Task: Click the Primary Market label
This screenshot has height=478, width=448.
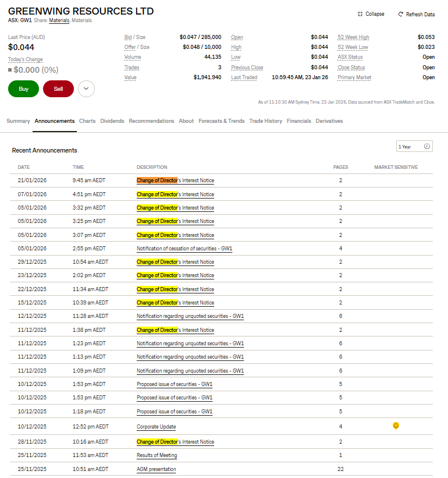Action: click(354, 78)
